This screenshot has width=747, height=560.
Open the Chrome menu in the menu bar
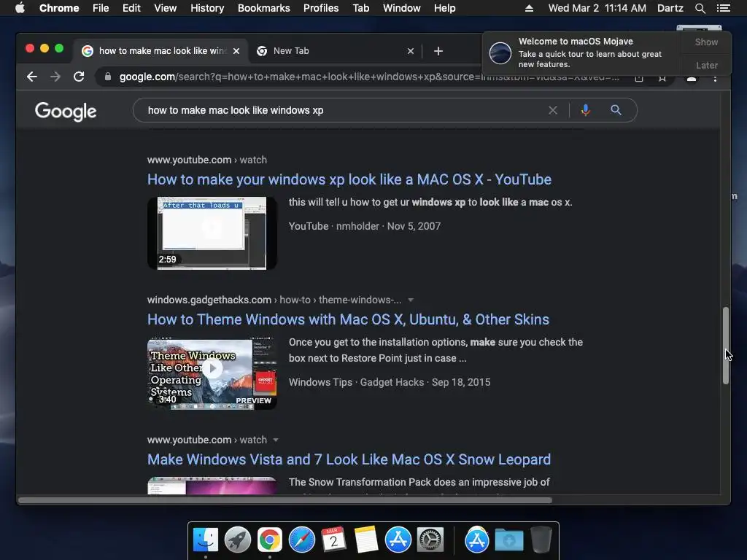(x=59, y=8)
